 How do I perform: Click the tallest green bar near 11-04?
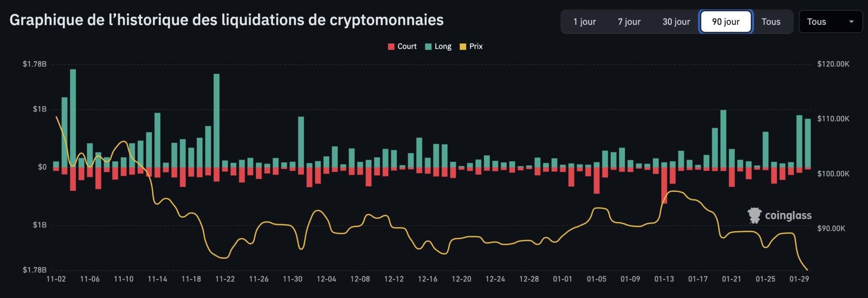coord(73,118)
